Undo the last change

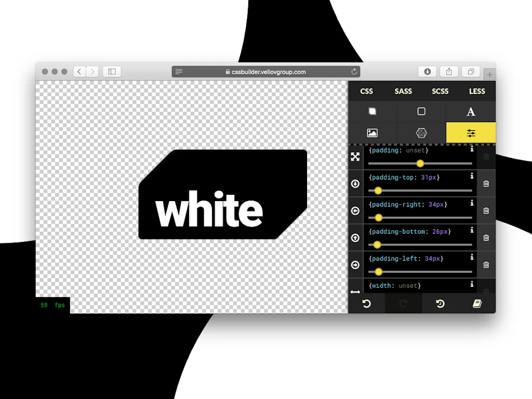(366, 303)
